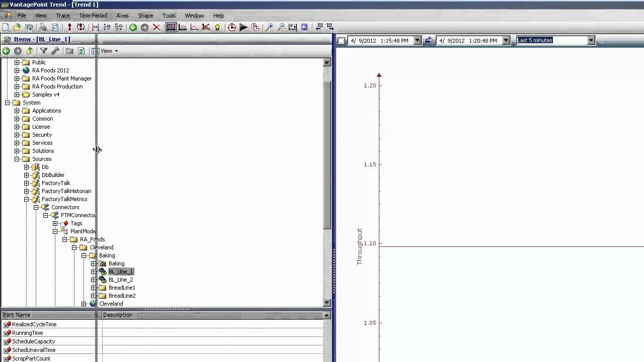Image resolution: width=644 pixels, height=362 pixels.
Task: Click the up-folder icon in Items panel
Action: pos(30,51)
